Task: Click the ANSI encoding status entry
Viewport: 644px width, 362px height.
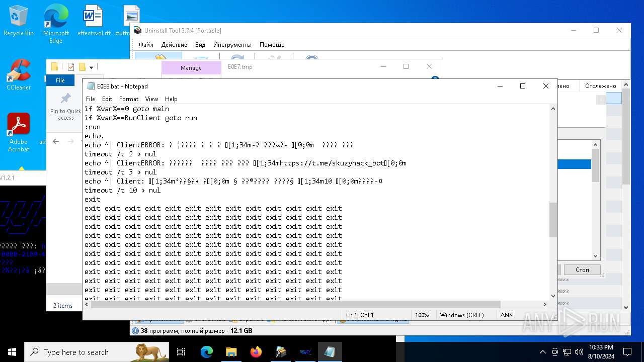Action: [507, 315]
